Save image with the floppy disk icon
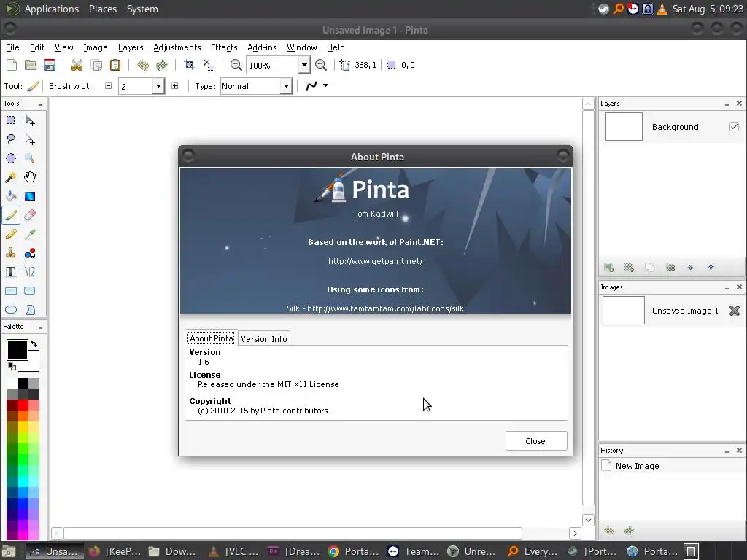 click(x=50, y=65)
